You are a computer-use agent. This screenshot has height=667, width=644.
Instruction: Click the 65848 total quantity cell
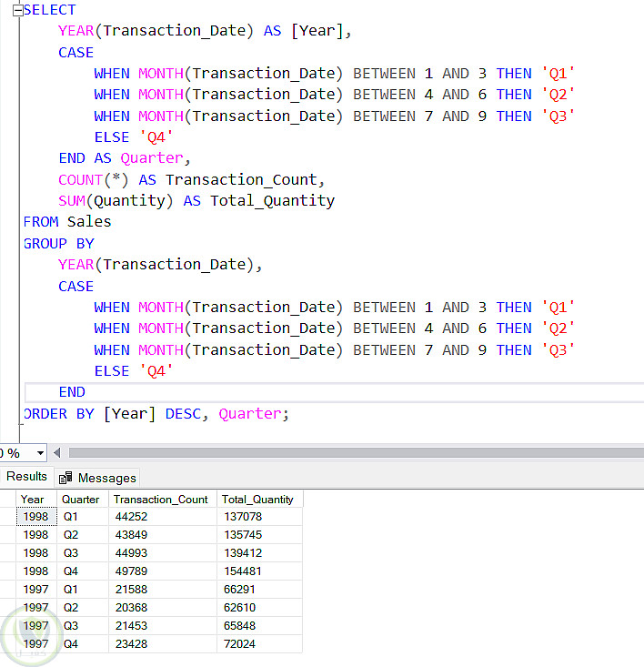[260, 626]
